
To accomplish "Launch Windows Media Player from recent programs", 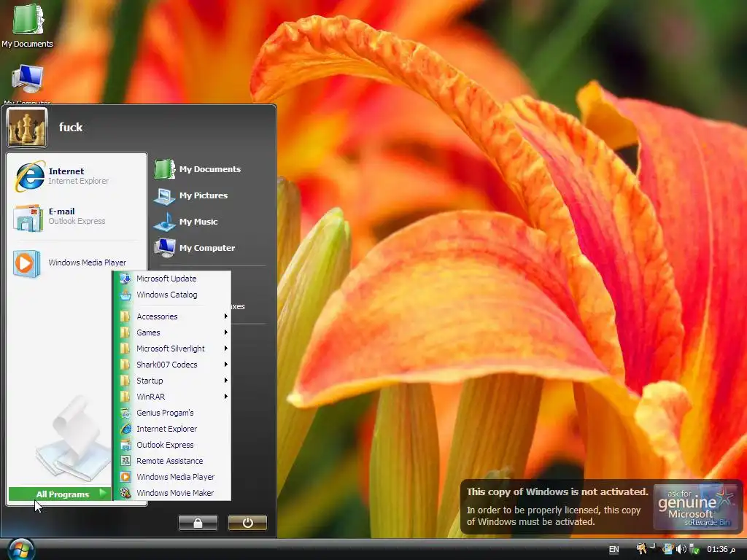I will [76, 262].
